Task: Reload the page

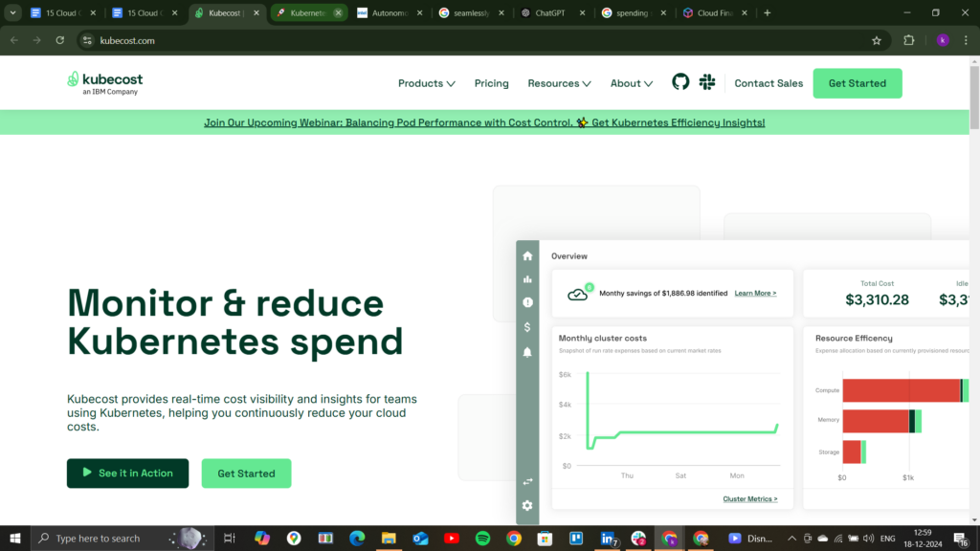Action: click(60, 40)
